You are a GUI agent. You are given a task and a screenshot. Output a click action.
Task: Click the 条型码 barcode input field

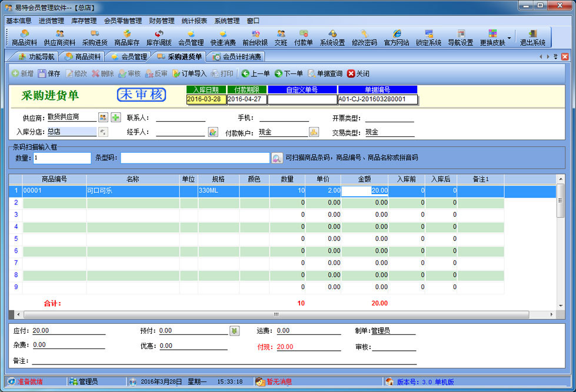(x=195, y=158)
